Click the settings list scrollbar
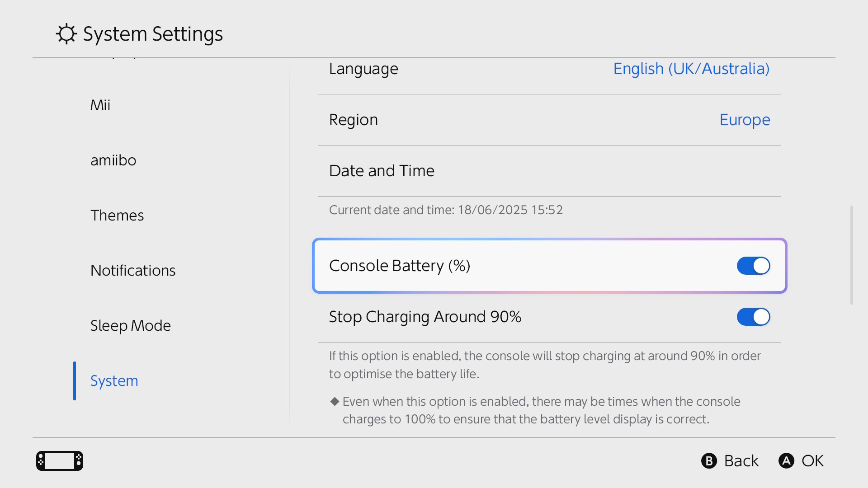 coord(851,255)
